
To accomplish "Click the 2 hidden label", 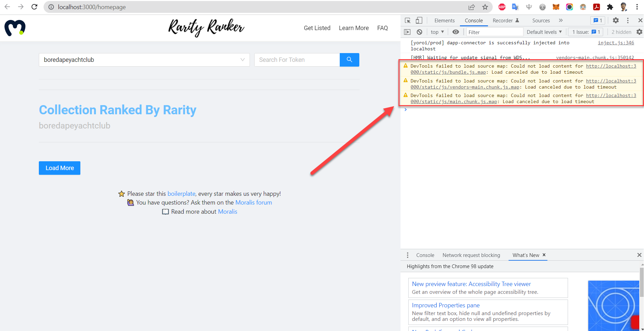I will click(x=621, y=32).
